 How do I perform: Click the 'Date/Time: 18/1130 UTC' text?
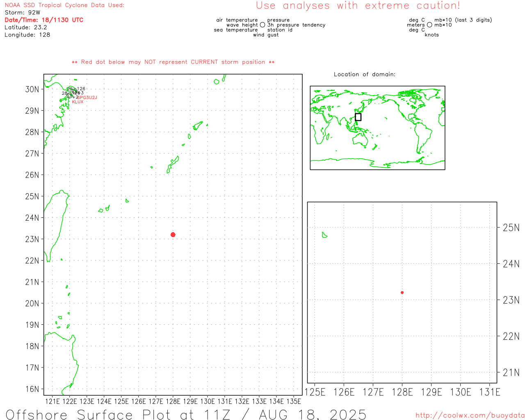click(x=44, y=20)
